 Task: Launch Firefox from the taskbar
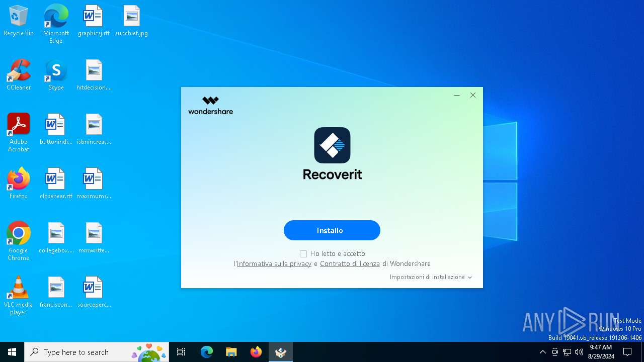click(x=256, y=352)
